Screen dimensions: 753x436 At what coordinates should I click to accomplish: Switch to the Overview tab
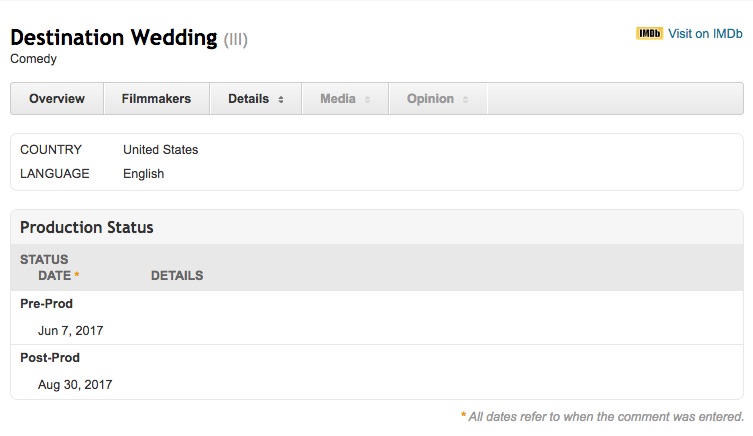57,99
